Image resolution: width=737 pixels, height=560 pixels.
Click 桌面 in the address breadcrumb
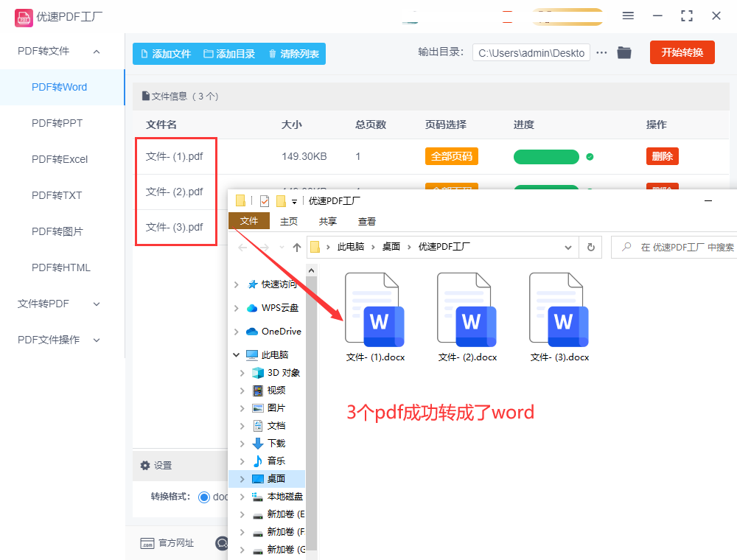coord(391,247)
